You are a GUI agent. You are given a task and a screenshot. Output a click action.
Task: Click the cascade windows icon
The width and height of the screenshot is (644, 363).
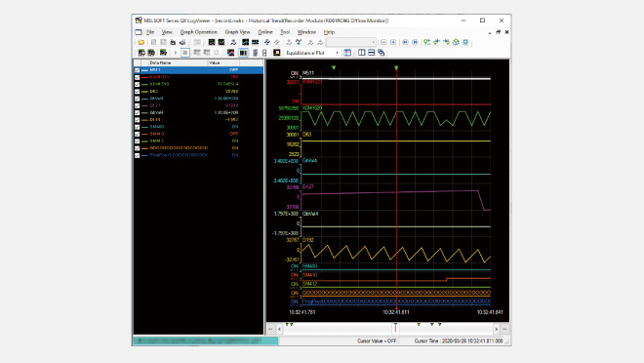[382, 53]
